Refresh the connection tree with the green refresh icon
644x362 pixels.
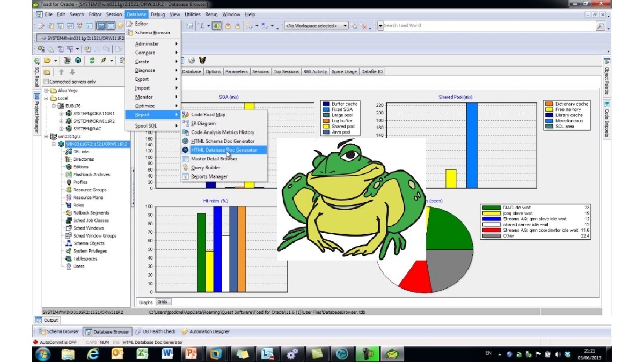point(92,59)
